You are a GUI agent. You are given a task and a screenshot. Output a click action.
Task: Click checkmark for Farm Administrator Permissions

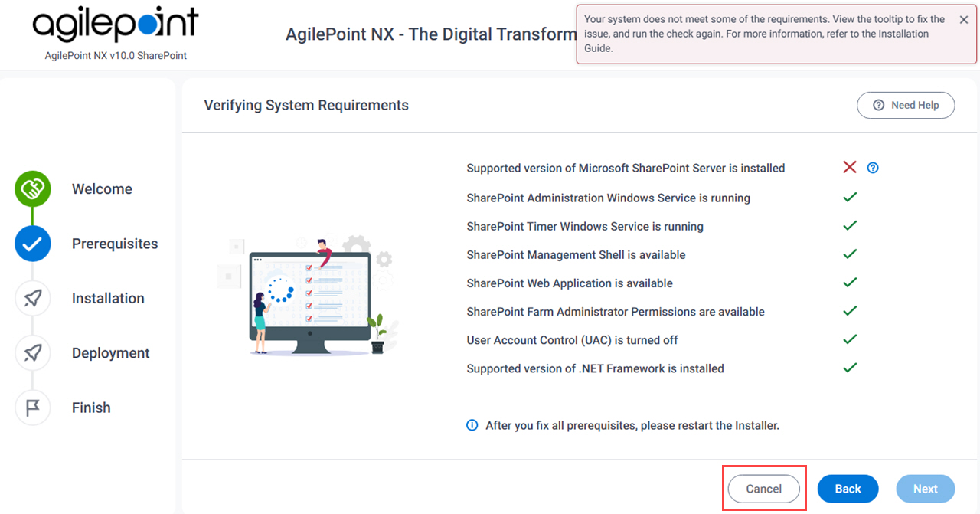[x=849, y=310]
